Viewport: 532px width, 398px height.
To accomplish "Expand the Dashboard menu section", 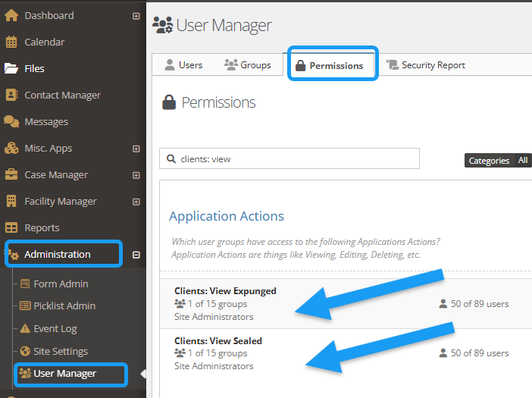I will click(x=136, y=16).
